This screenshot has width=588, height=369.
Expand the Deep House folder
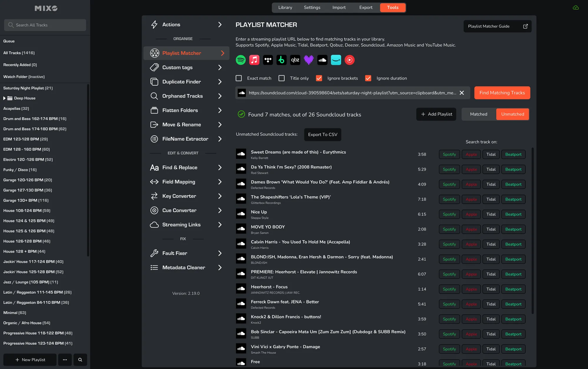(x=4, y=98)
